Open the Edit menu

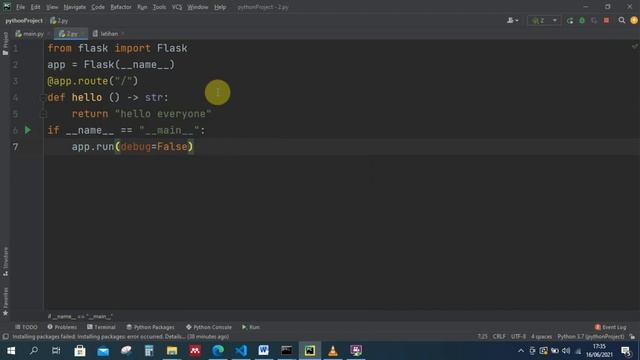click(36, 7)
